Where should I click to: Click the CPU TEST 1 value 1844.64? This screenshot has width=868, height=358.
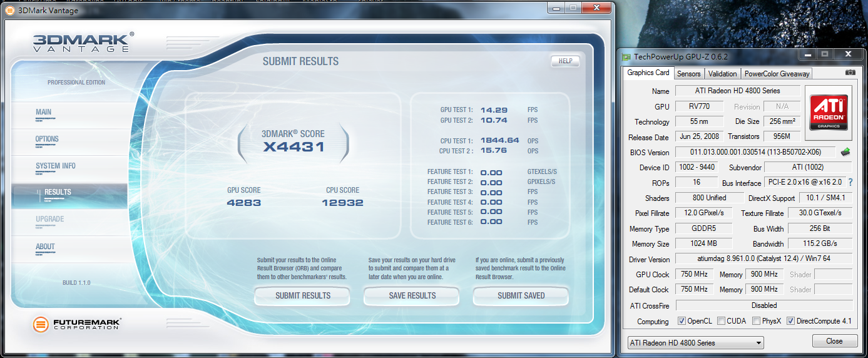(x=499, y=140)
